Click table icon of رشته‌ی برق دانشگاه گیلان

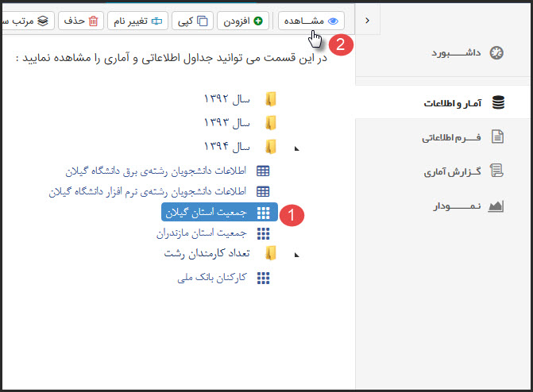coord(263,171)
